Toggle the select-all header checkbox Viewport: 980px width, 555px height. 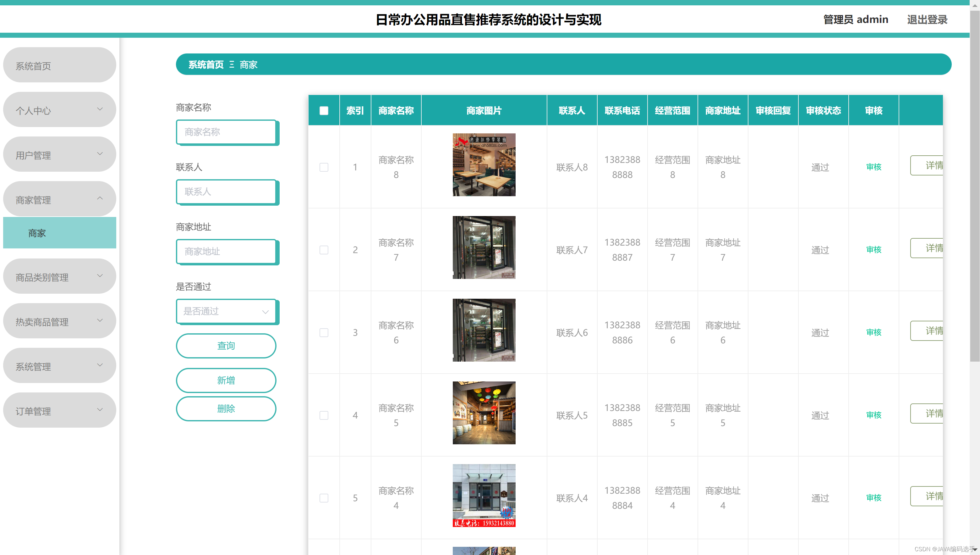point(324,111)
